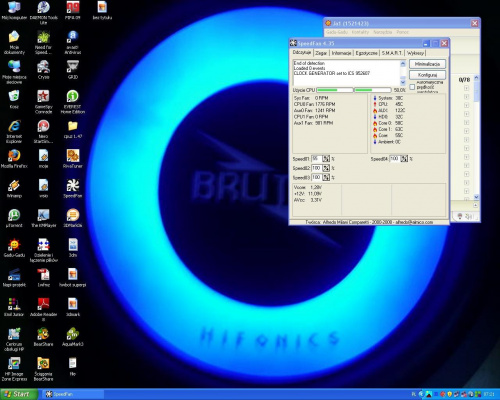The height and width of the screenshot is (400, 500).
Task: Switch to the Egzotyczne tab
Action: coord(366,53)
